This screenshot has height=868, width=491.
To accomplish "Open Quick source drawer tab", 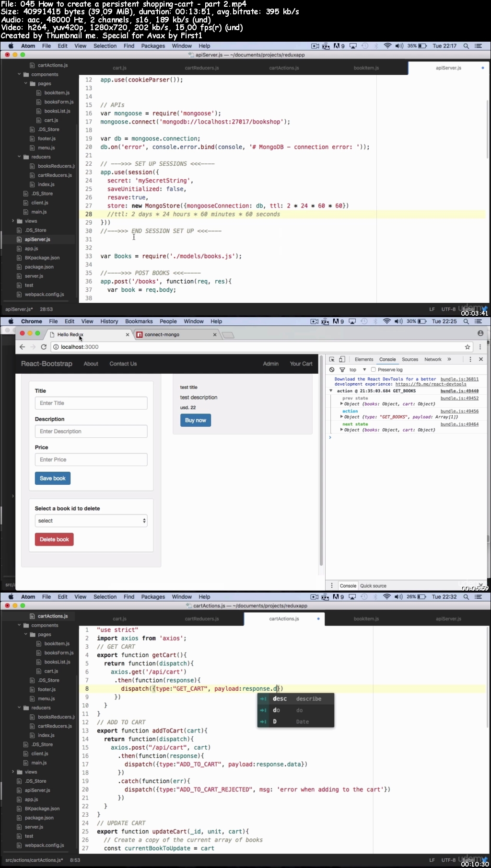I will click(x=373, y=586).
